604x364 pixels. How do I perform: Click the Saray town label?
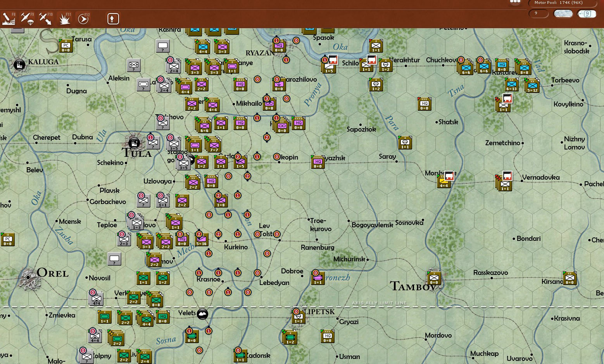(387, 156)
